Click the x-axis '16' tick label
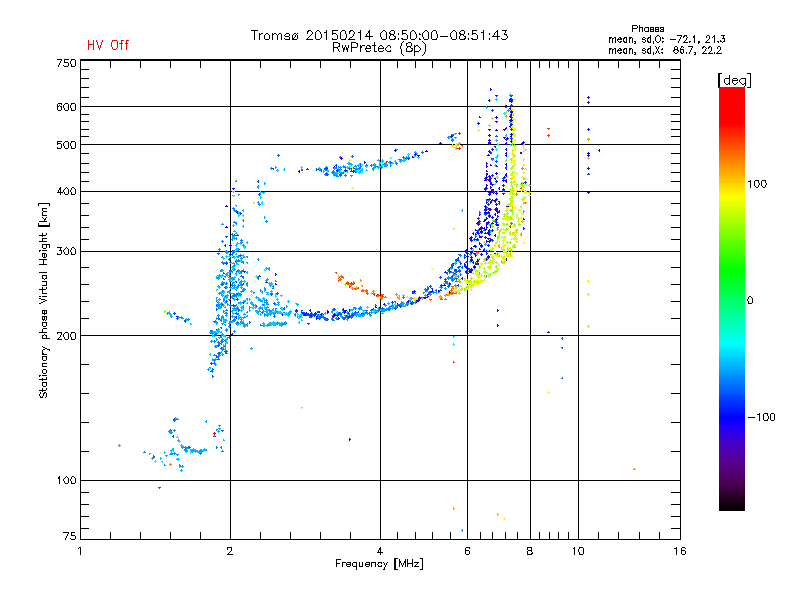This screenshot has width=800, height=600. 680,551
